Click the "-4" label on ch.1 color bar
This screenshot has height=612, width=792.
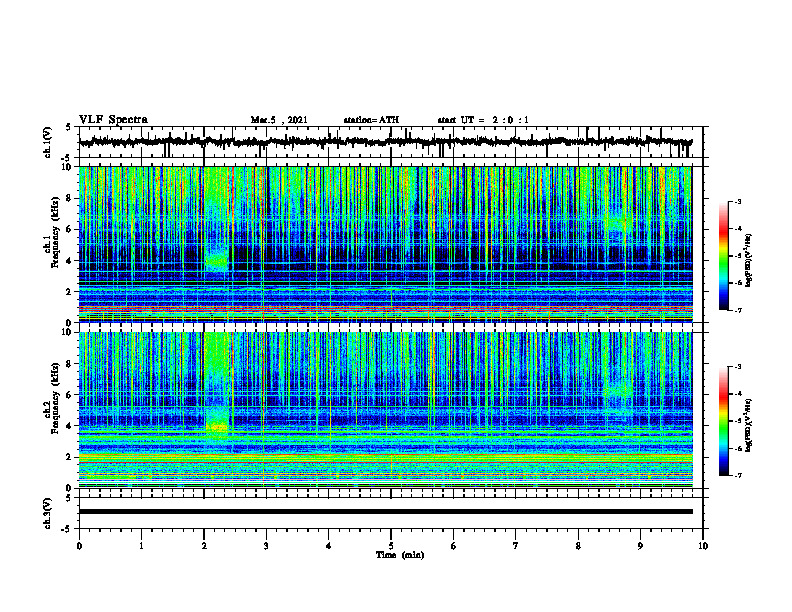click(x=737, y=229)
